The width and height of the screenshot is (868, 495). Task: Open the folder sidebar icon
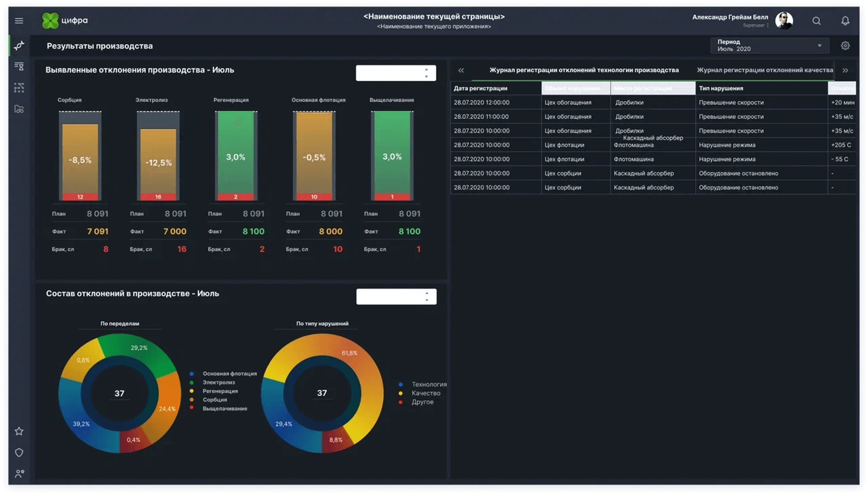[19, 109]
